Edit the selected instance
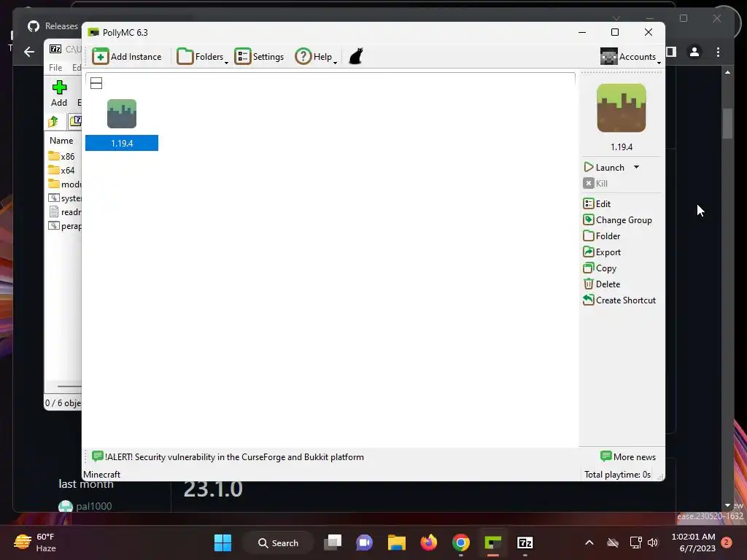747x560 pixels. (x=597, y=204)
